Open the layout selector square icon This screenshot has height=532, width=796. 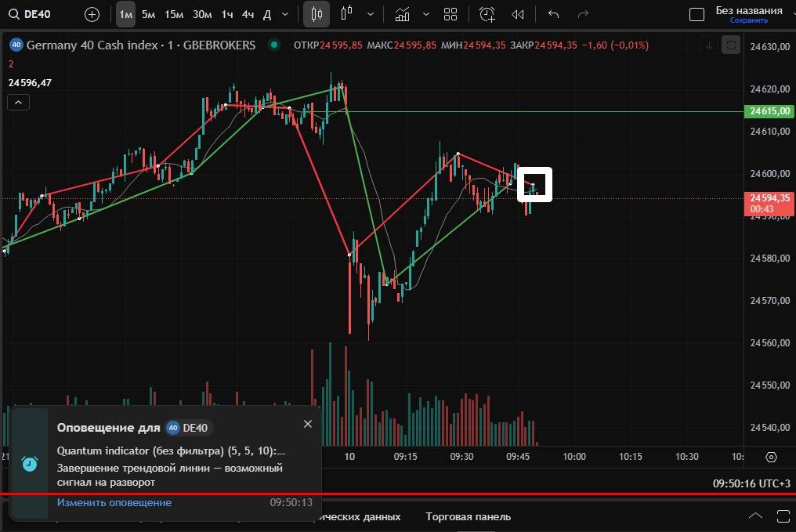(696, 14)
